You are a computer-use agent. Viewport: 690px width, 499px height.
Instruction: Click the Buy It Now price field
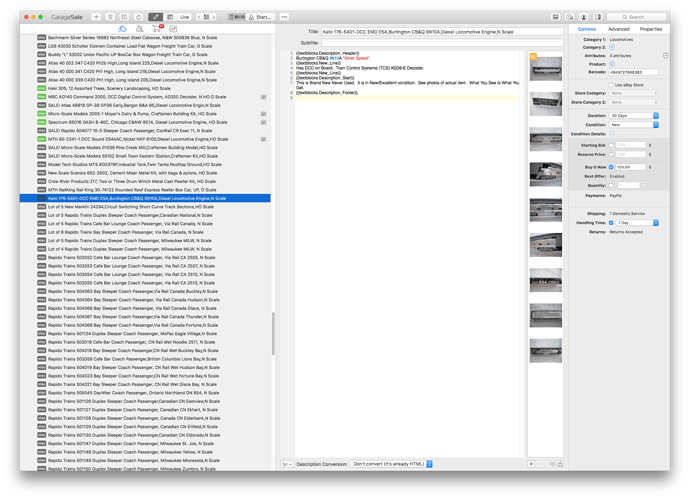point(631,167)
